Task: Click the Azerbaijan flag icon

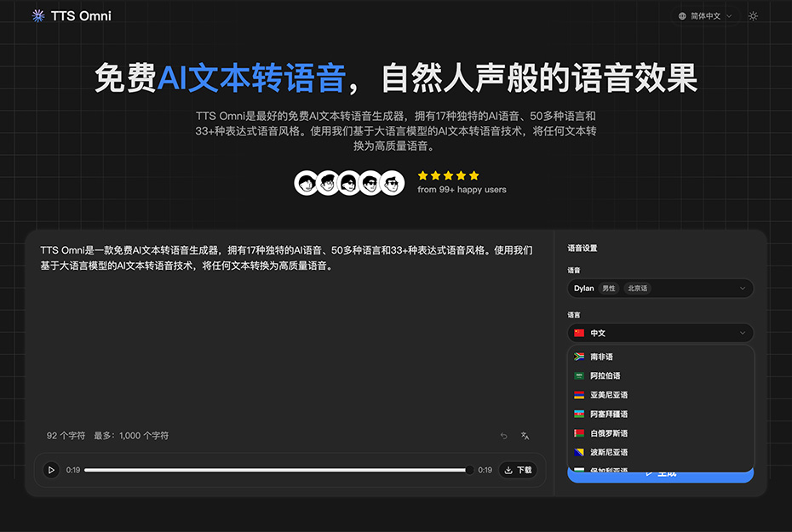Action: 579,415
